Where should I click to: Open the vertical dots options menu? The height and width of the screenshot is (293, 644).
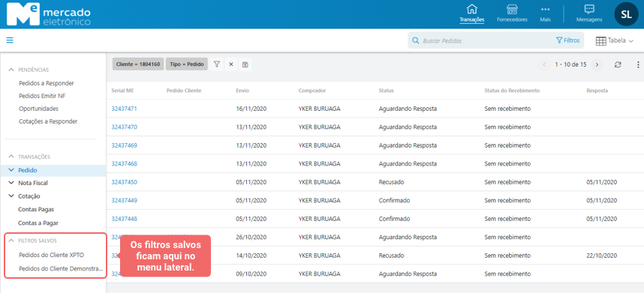pos(638,64)
